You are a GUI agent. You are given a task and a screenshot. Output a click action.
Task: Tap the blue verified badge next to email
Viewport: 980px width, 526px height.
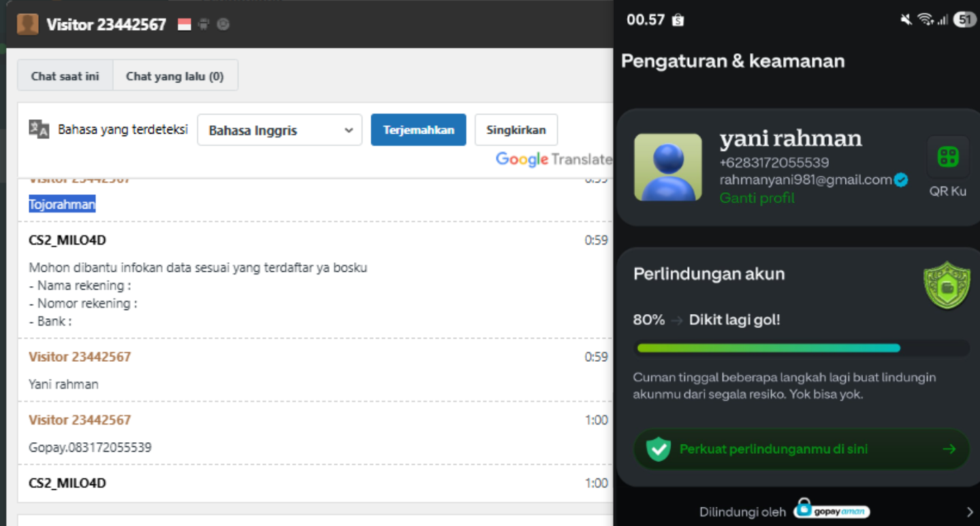[901, 180]
